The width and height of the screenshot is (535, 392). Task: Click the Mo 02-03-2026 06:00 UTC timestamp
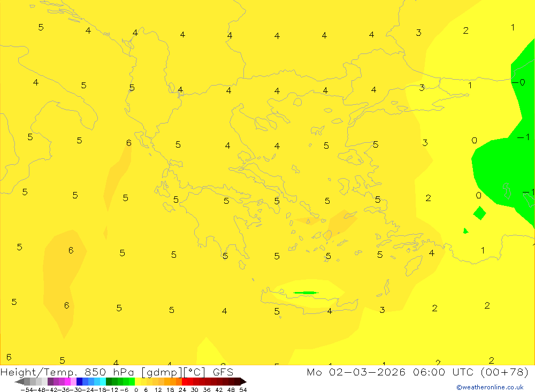point(418,372)
